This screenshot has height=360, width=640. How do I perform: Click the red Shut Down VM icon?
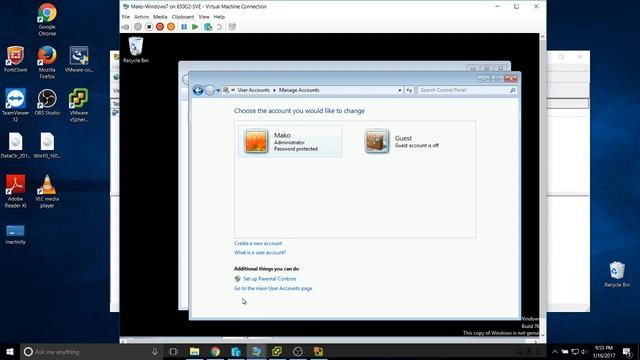[160, 27]
